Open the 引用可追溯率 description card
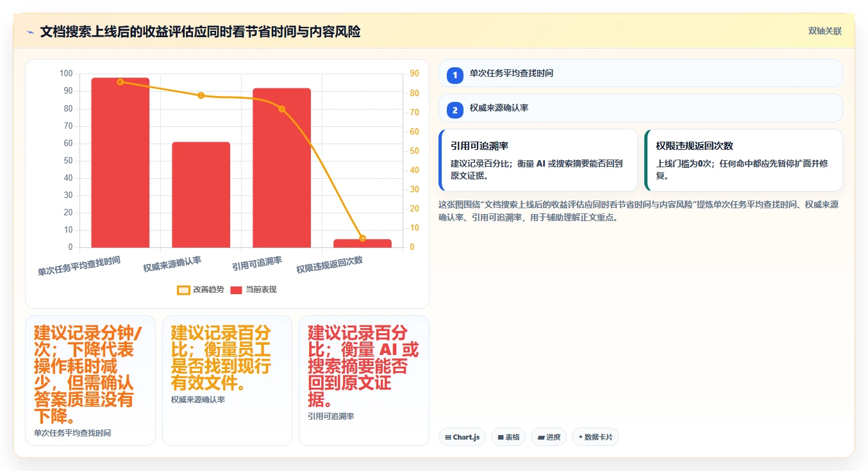This screenshot has height=471, width=868. pos(538,160)
